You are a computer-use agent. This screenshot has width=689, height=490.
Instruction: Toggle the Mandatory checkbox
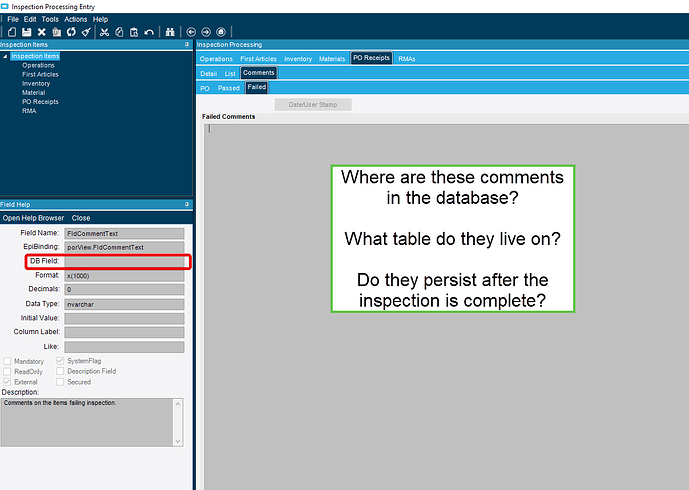7,361
